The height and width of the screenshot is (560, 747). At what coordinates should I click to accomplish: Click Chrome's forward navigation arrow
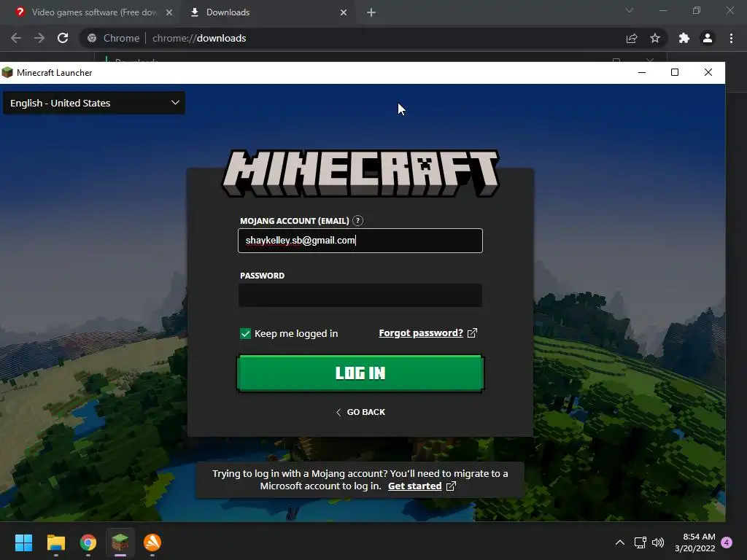[x=39, y=38]
